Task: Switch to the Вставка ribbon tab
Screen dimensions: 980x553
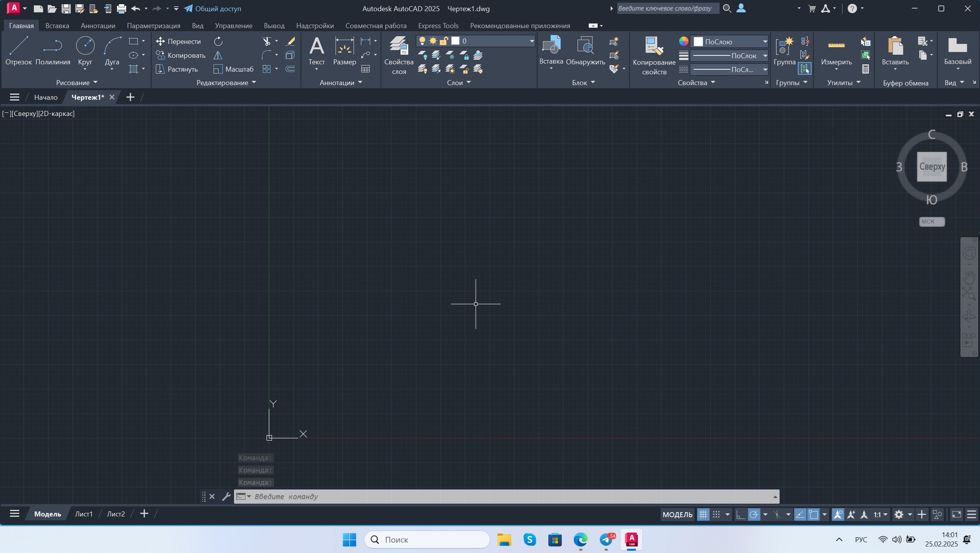Action: [57, 26]
